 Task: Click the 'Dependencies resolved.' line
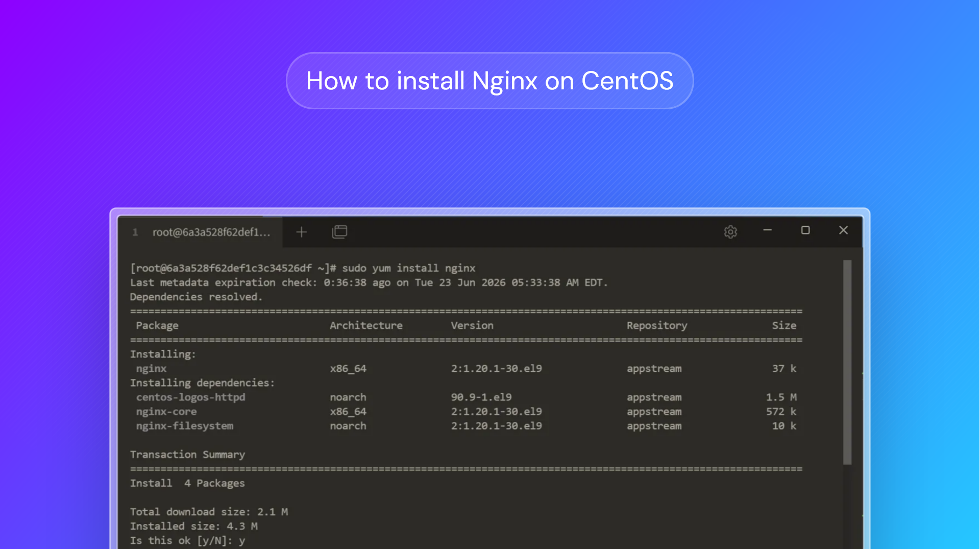[x=196, y=297]
